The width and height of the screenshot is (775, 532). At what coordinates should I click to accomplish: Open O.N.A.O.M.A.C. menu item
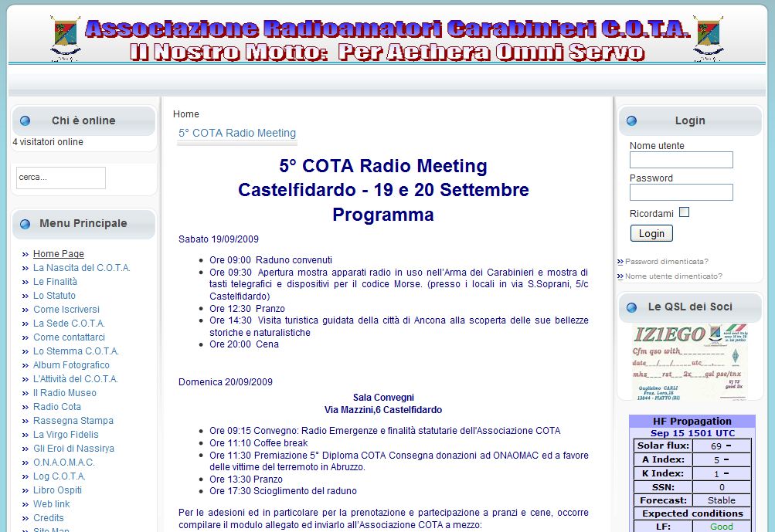coord(64,463)
